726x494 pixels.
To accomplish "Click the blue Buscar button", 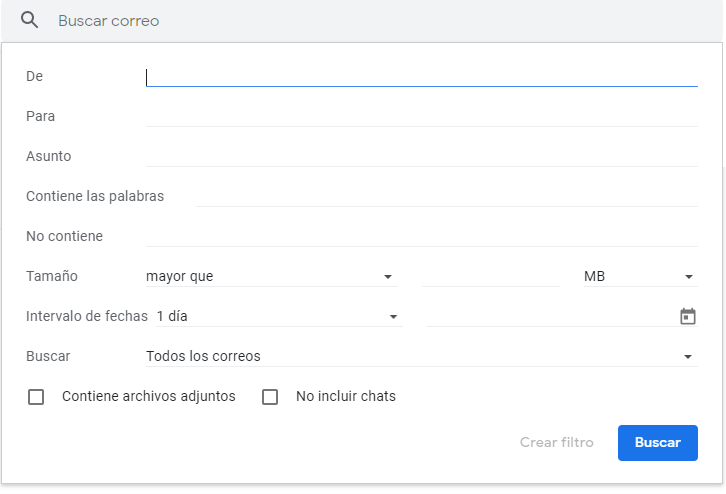I will click(x=657, y=443).
